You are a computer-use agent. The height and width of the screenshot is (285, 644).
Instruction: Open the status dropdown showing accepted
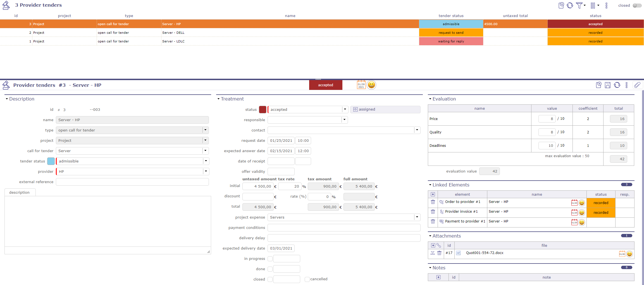click(x=345, y=109)
